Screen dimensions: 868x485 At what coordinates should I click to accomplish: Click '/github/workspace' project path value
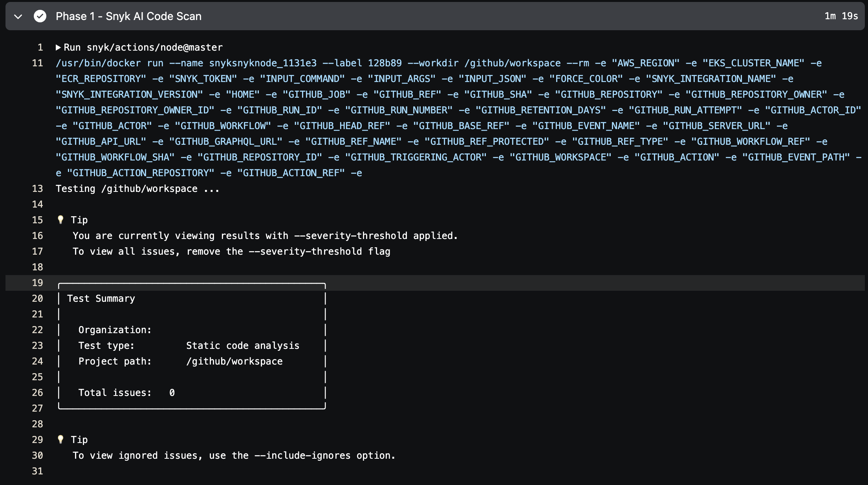pos(234,361)
